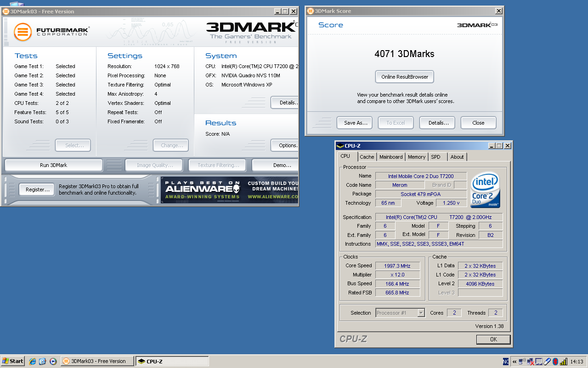Click the second quick launch icon
This screenshot has width=588, height=368.
pyautogui.click(x=42, y=361)
